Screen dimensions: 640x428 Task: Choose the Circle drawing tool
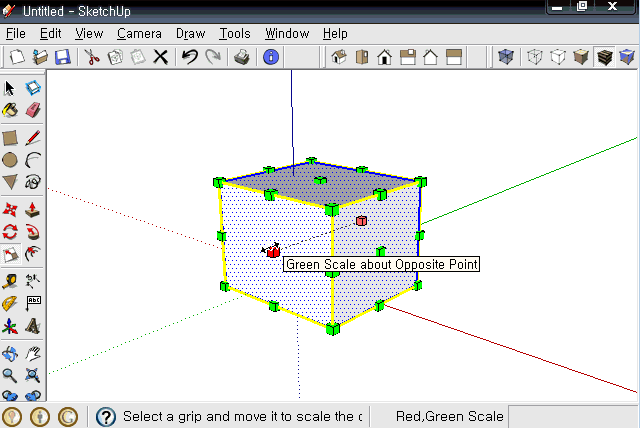coord(10,160)
